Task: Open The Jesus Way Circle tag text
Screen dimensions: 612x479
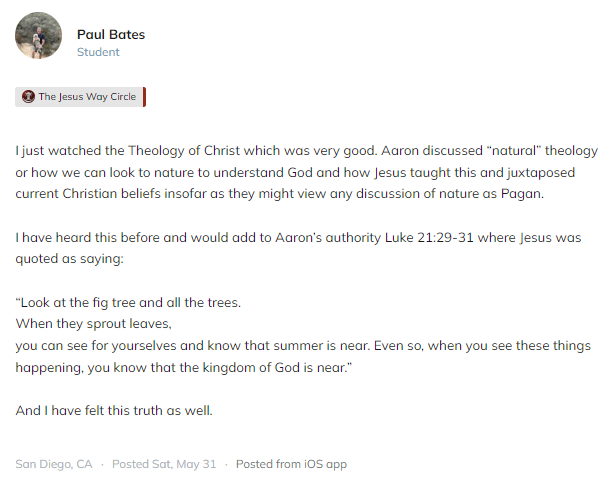Action: [87, 97]
